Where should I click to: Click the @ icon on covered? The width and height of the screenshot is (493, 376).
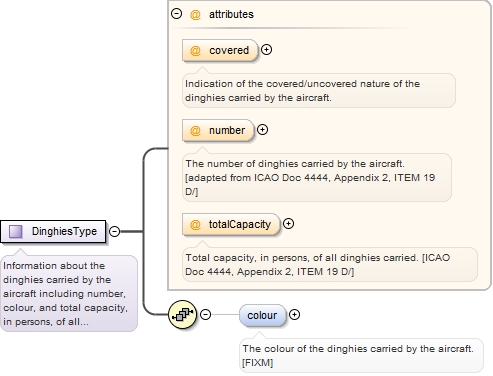point(195,50)
